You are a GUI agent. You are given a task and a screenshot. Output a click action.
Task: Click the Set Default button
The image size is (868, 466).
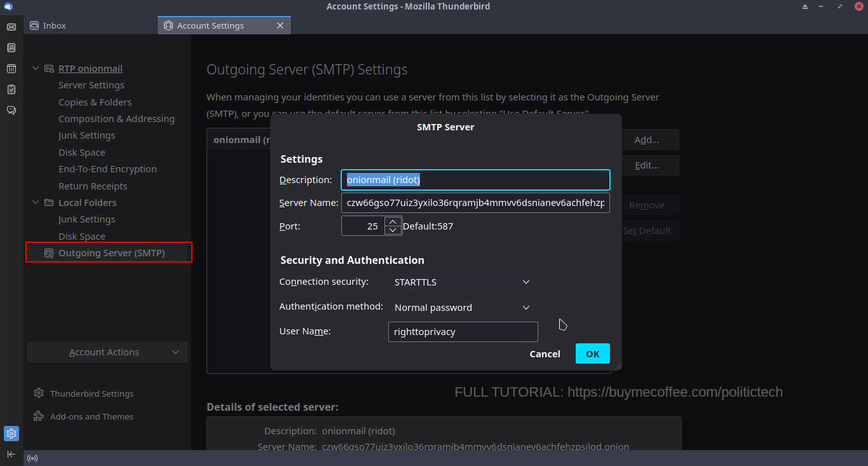click(647, 231)
